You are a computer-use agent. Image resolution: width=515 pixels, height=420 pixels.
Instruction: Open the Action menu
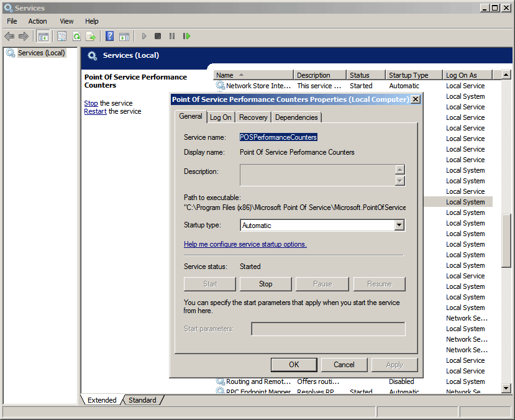pyautogui.click(x=37, y=21)
